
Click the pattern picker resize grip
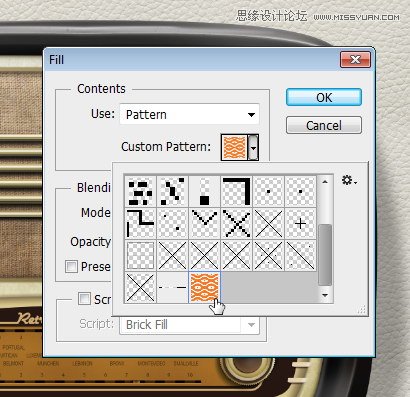point(362,310)
